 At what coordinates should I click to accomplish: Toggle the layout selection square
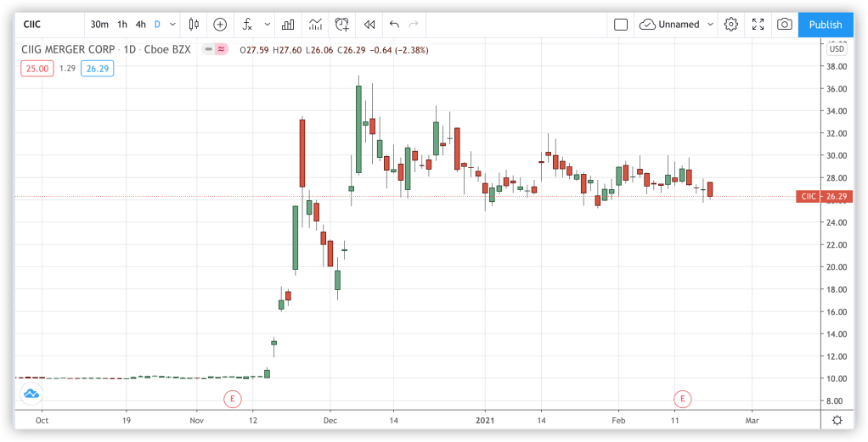621,25
